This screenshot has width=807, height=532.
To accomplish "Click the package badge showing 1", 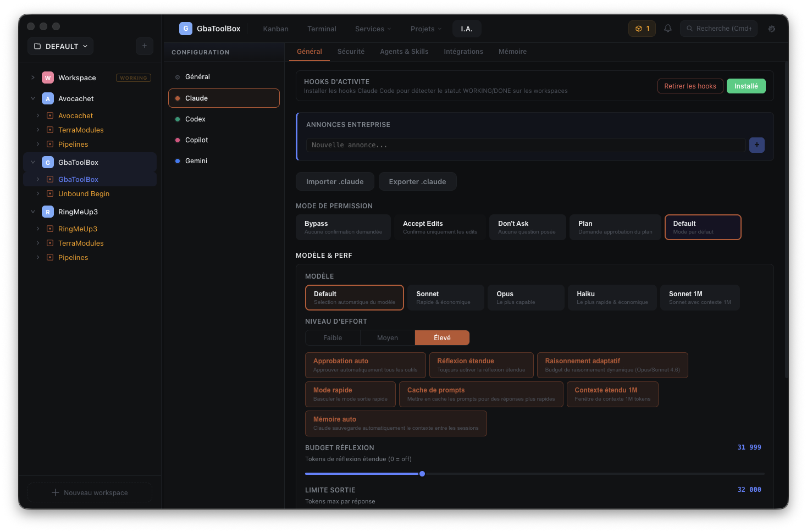I will point(642,29).
